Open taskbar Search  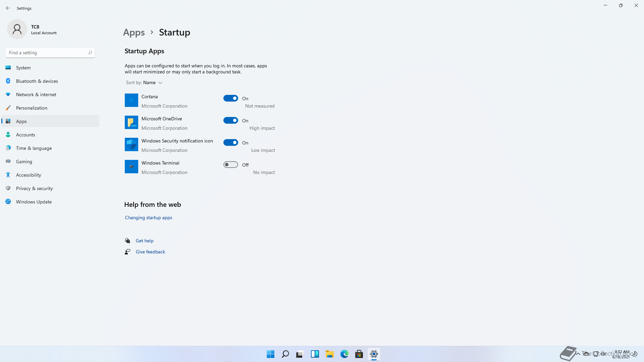(285, 354)
